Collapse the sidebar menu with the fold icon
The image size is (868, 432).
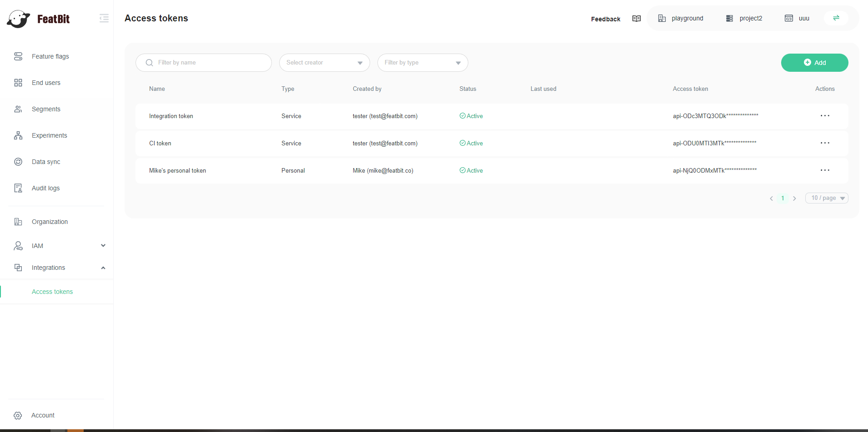[x=104, y=18]
